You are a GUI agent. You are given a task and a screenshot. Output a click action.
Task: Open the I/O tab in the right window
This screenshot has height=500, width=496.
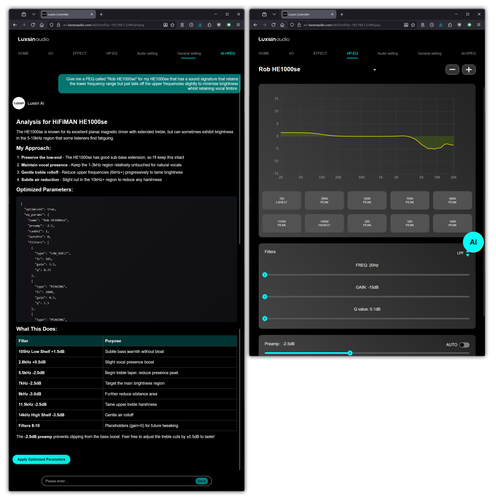[x=291, y=53]
